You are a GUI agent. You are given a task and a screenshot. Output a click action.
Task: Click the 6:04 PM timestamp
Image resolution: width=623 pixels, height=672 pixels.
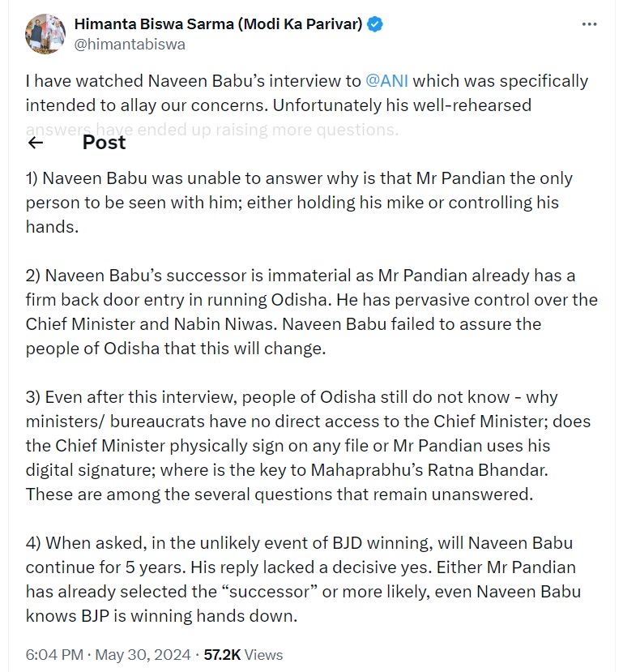click(53, 654)
